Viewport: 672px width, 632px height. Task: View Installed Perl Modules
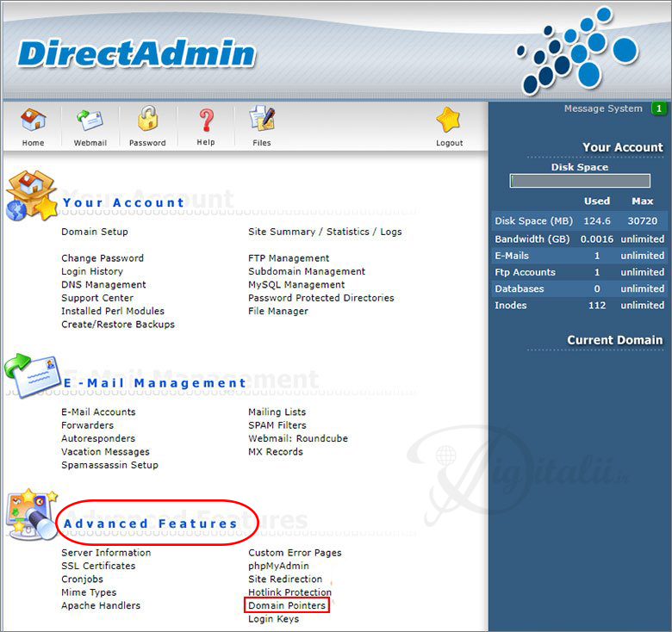(113, 312)
